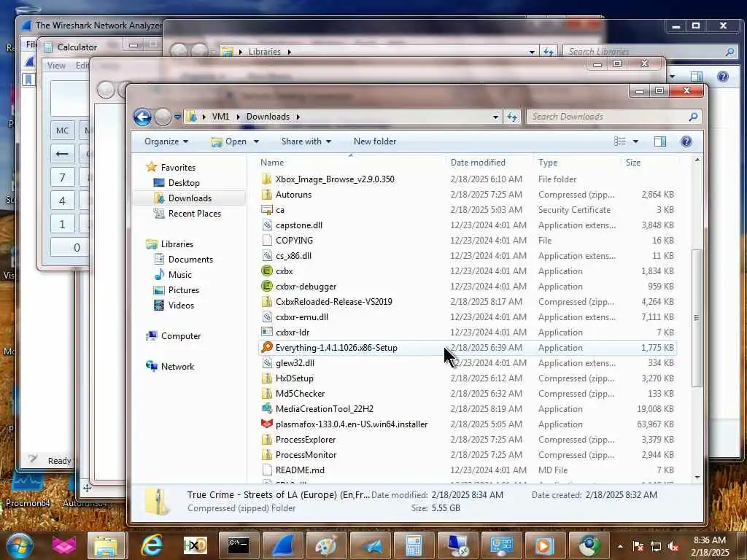Open address bar history dropdown in Downloads window
The width and height of the screenshot is (747, 560).
[495, 117]
